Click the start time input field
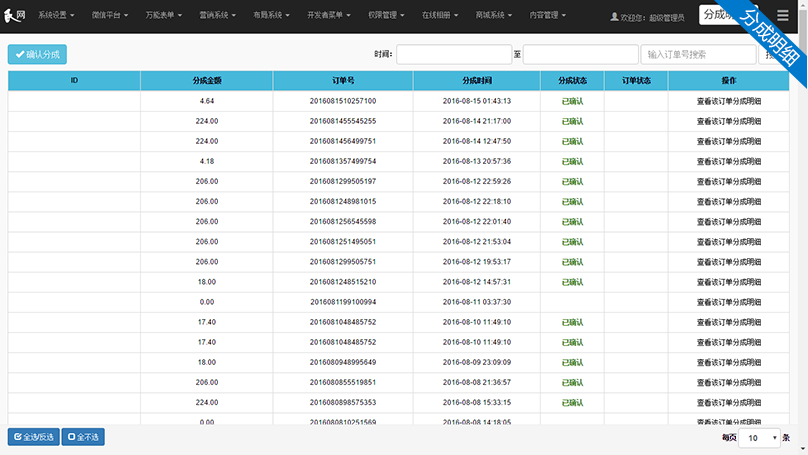The width and height of the screenshot is (808, 455). click(453, 55)
